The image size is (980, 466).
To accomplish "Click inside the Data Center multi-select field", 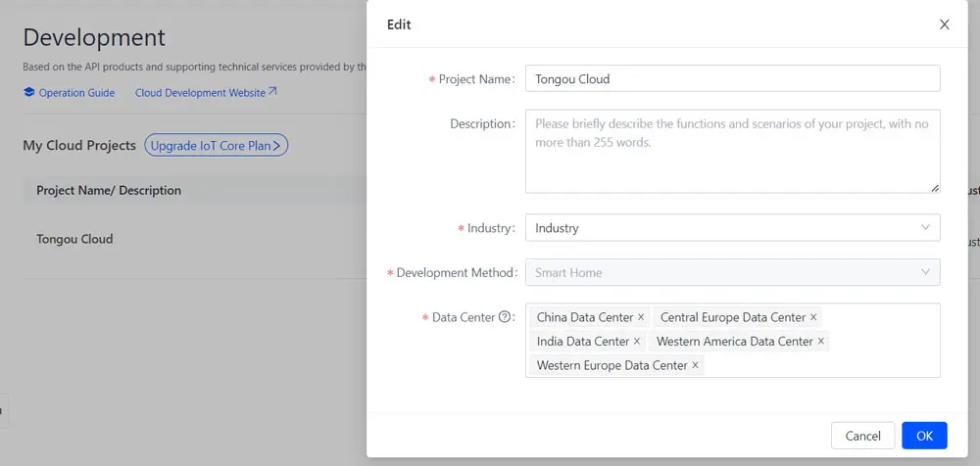I will pyautogui.click(x=823, y=365).
